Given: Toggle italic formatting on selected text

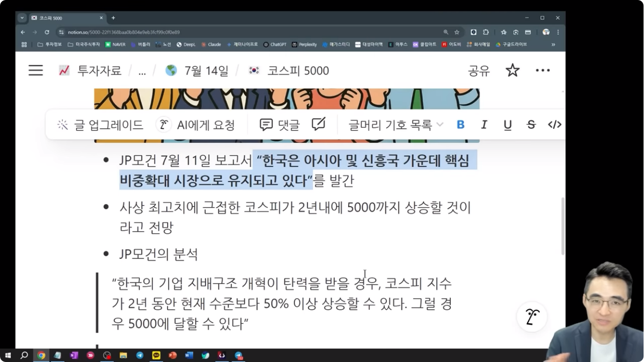Looking at the screenshot, I should 484,125.
